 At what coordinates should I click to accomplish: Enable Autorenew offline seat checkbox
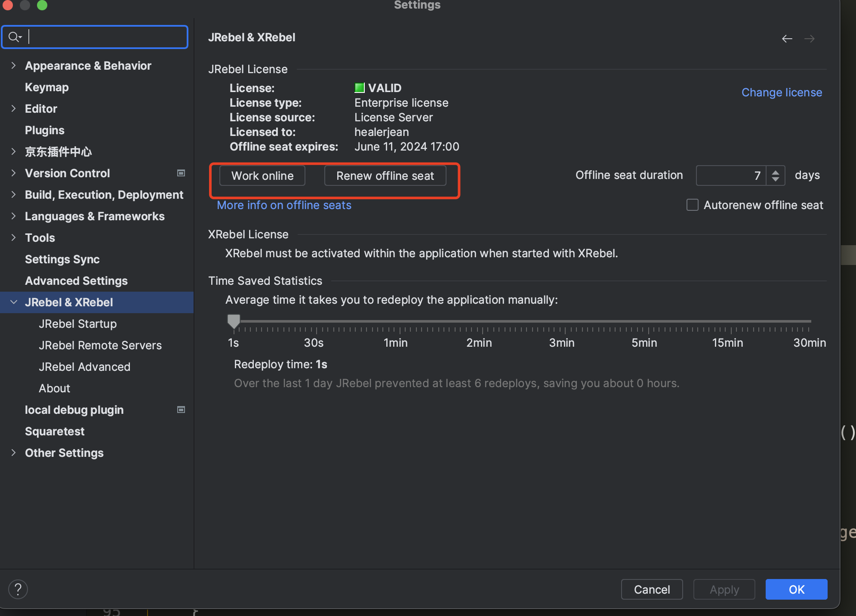pos(692,205)
